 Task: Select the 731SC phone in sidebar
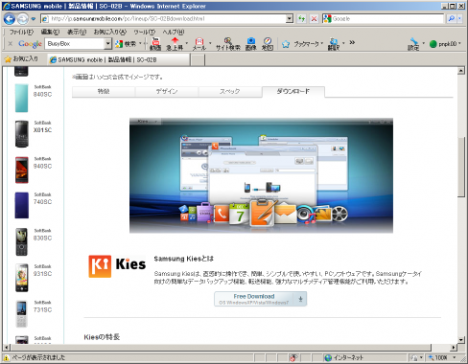33,313
